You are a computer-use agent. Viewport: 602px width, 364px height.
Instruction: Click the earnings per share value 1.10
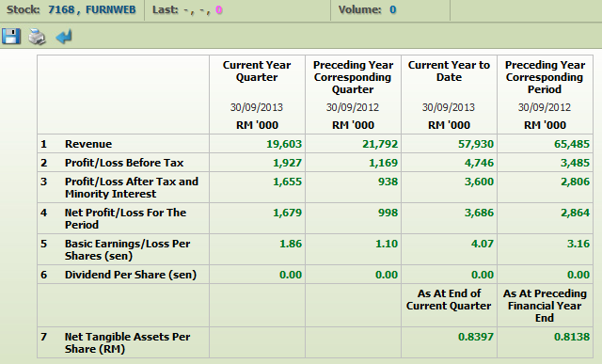pyautogui.click(x=387, y=244)
